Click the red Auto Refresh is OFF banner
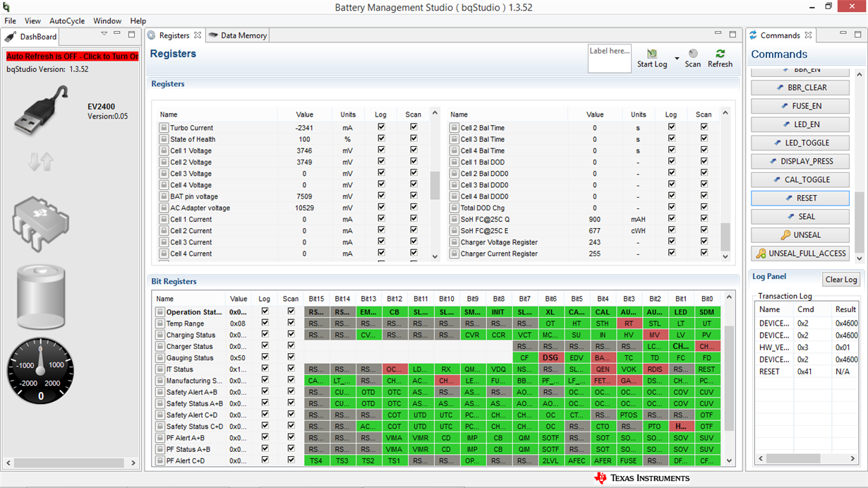This screenshot has width=868, height=488. point(73,56)
